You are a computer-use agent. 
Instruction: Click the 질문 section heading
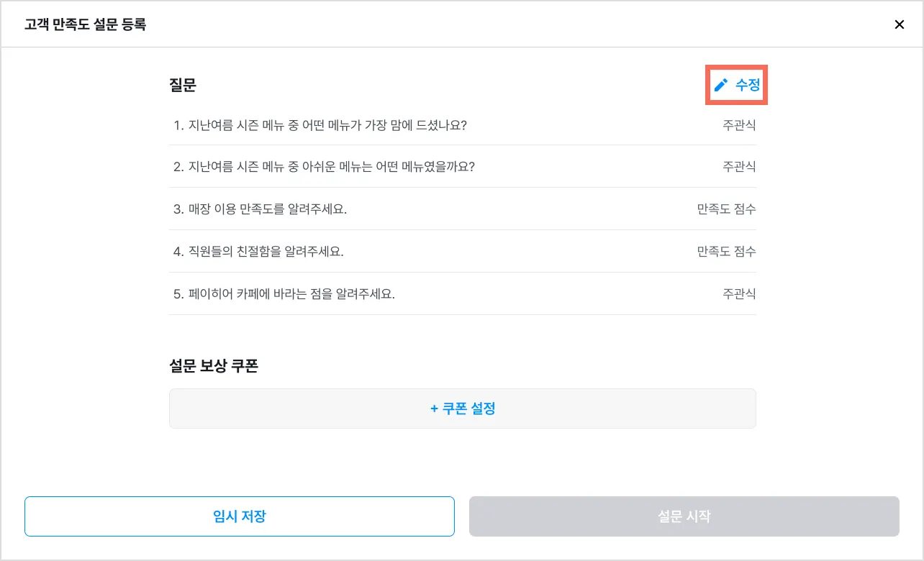pos(183,85)
